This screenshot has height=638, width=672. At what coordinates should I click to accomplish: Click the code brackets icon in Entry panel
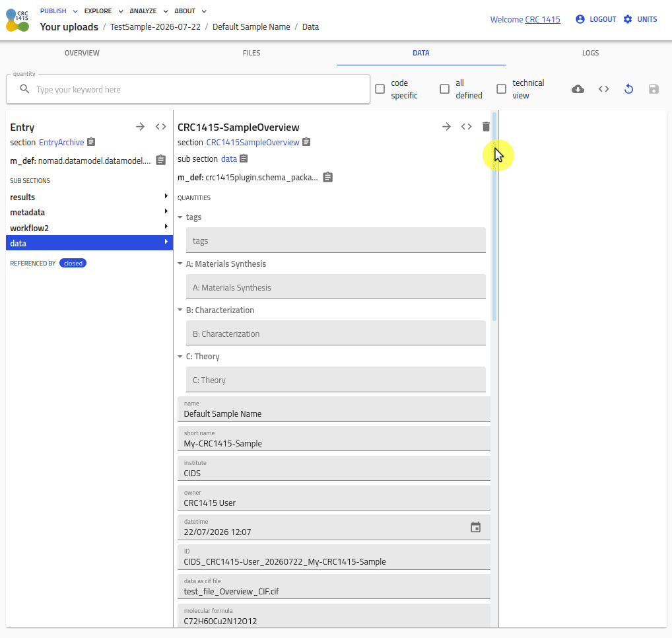tap(160, 127)
